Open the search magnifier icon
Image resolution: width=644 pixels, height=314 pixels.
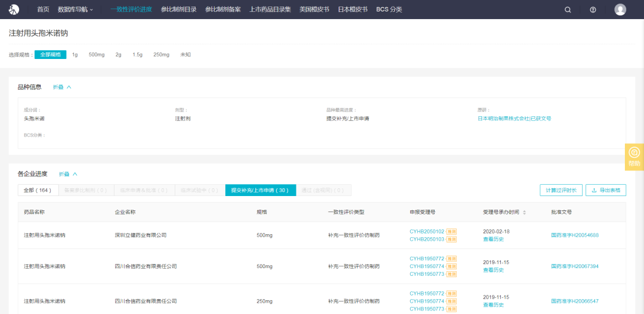[x=568, y=10]
